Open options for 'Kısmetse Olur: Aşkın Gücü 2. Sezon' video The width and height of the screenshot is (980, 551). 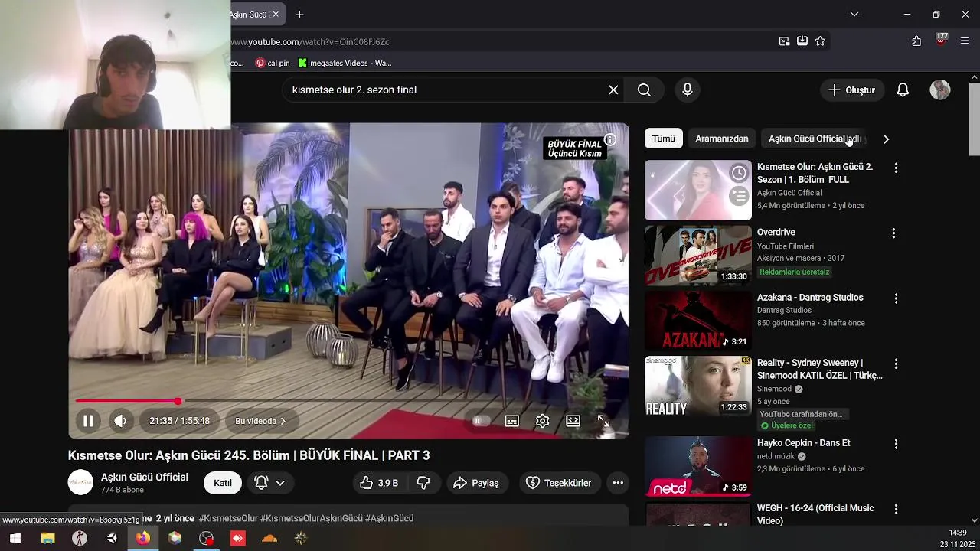896,168
